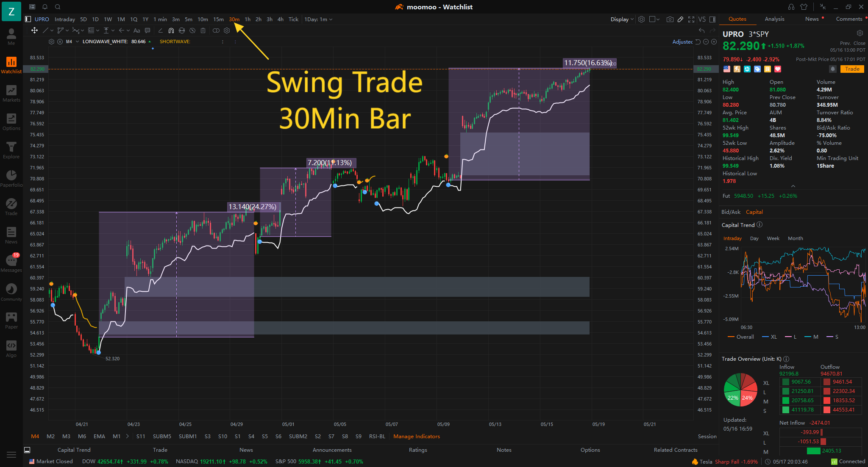Expand the arrow tool dropdown

(127, 30)
